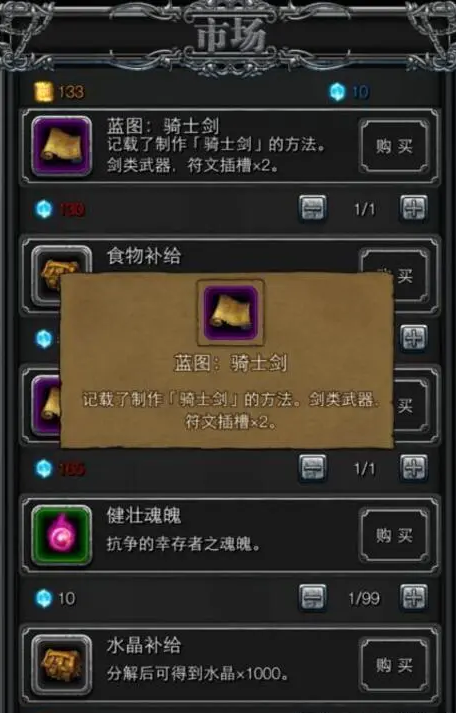456x713 pixels.
Task: Increase quantity for 食物补给 row
Action: [413, 338]
